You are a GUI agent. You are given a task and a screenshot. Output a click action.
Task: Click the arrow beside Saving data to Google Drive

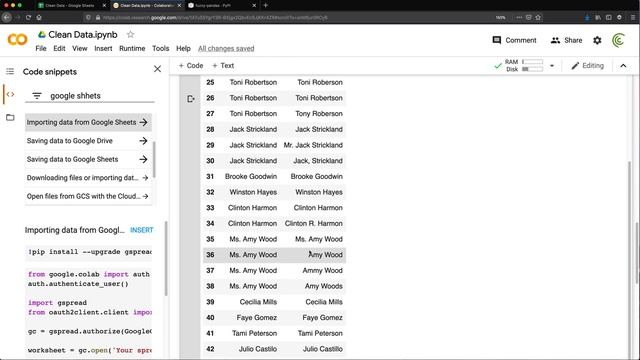coord(143,141)
